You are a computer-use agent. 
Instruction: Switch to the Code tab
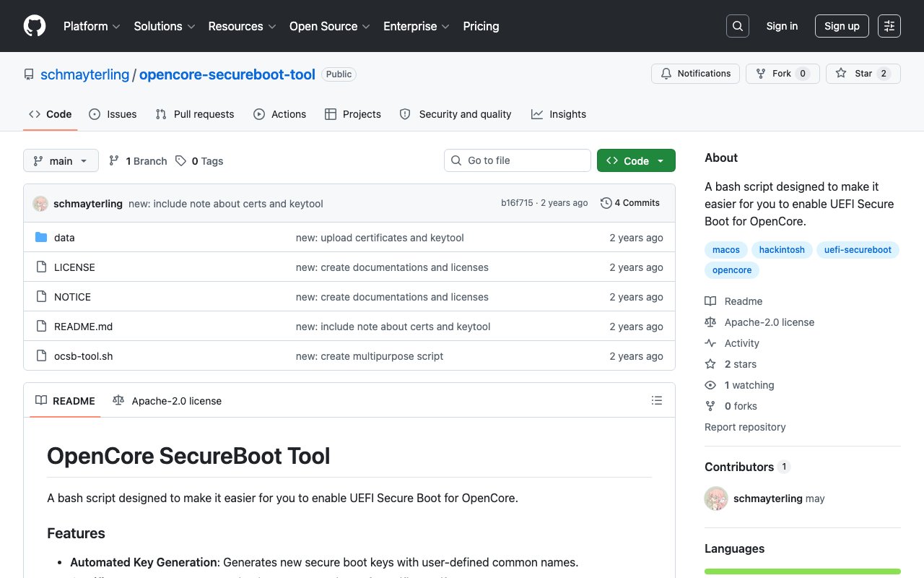(x=51, y=114)
